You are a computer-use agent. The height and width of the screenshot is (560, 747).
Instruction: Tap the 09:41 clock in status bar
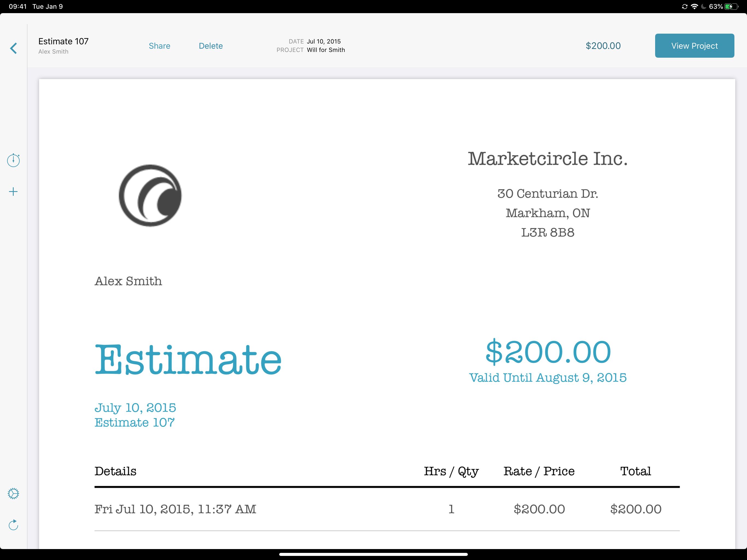tap(17, 6)
